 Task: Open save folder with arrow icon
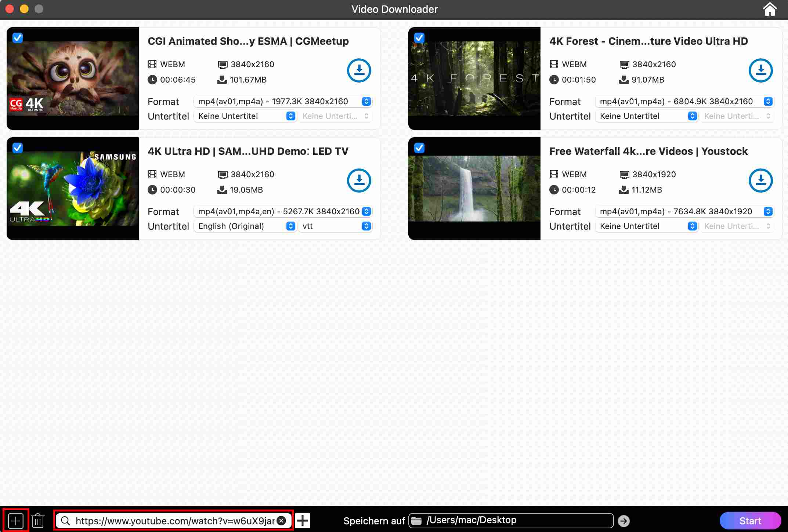(623, 521)
